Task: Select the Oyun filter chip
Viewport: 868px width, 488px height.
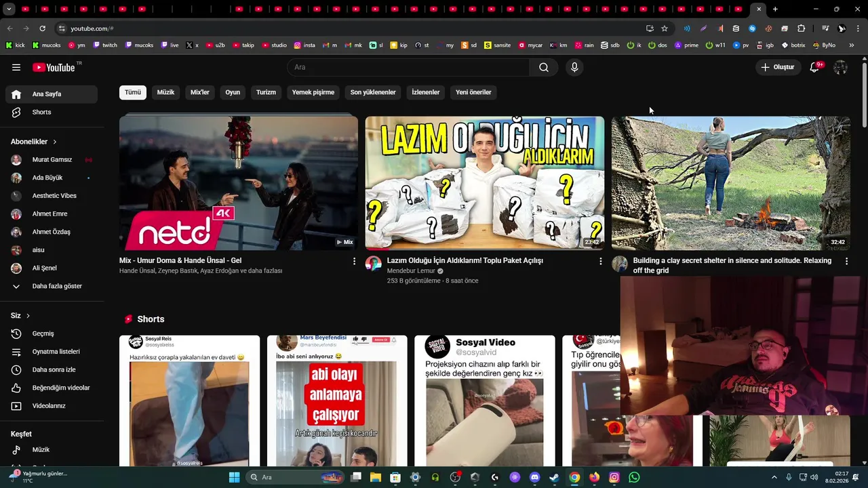Action: point(233,92)
